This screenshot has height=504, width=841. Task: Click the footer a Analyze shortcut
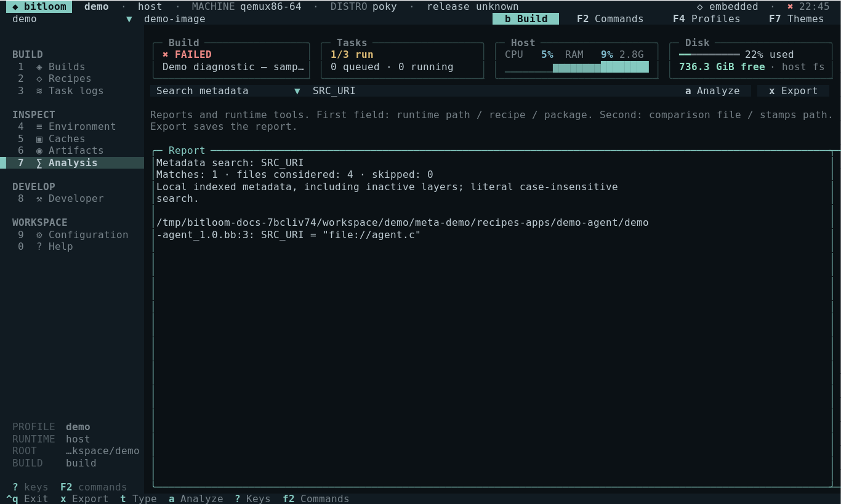[x=196, y=498]
